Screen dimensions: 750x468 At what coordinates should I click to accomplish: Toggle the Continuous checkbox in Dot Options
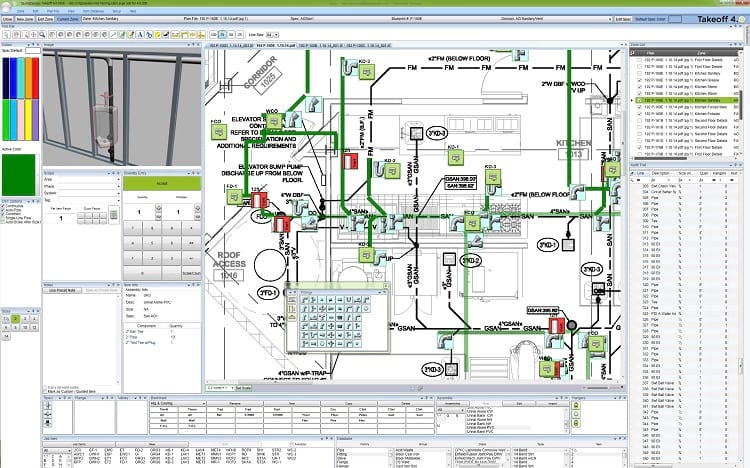[3, 206]
